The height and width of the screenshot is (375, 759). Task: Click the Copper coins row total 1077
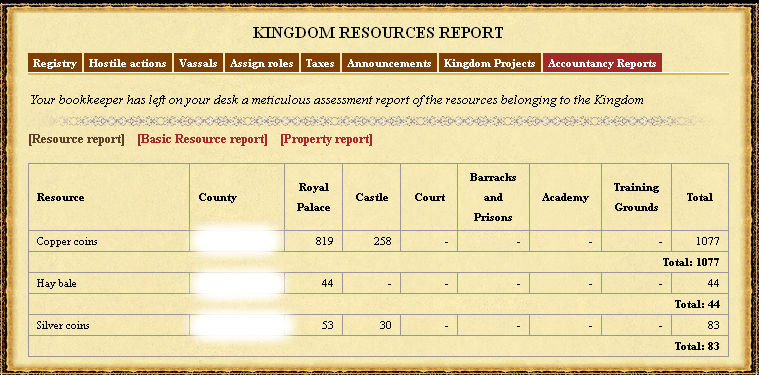pyautogui.click(x=707, y=241)
